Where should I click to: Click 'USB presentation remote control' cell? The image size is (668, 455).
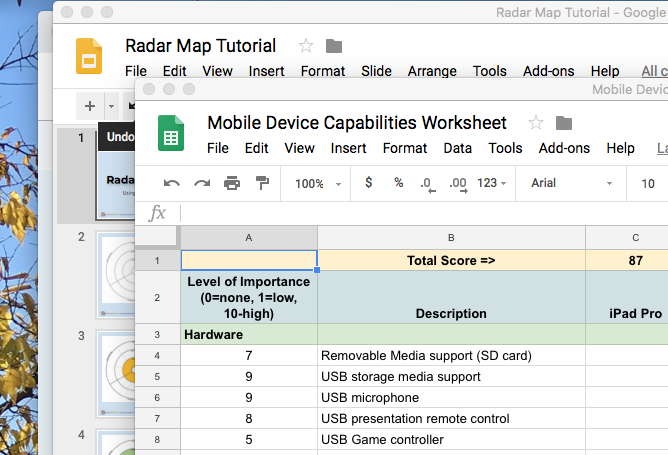coord(451,418)
